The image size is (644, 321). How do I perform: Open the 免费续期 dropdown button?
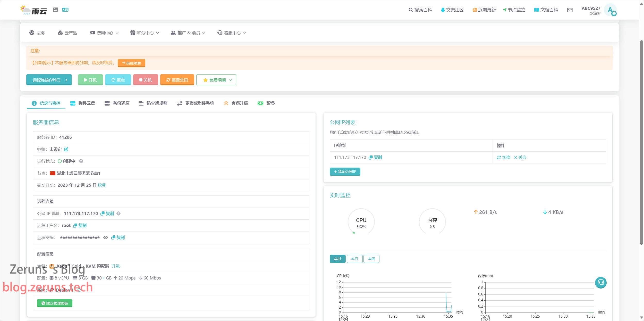click(x=216, y=80)
